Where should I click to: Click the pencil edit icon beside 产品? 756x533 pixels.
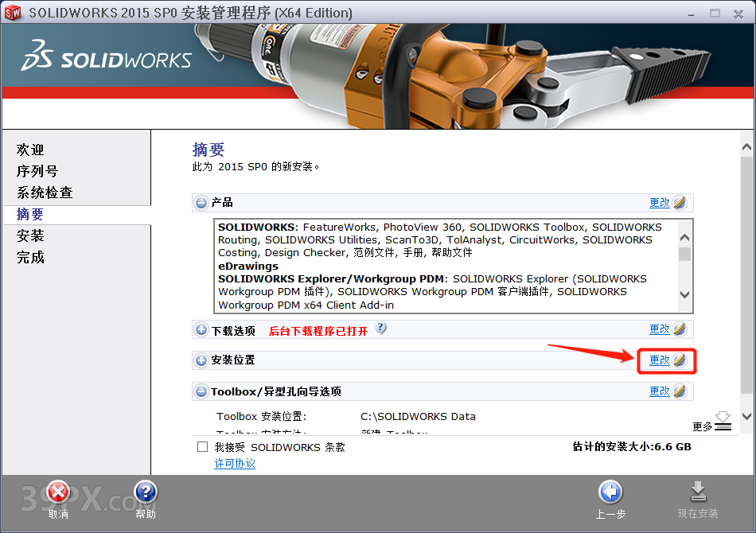pos(680,202)
